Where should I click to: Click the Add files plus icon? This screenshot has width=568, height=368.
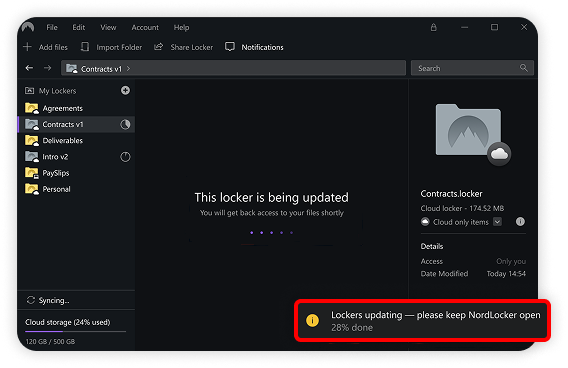(27, 47)
